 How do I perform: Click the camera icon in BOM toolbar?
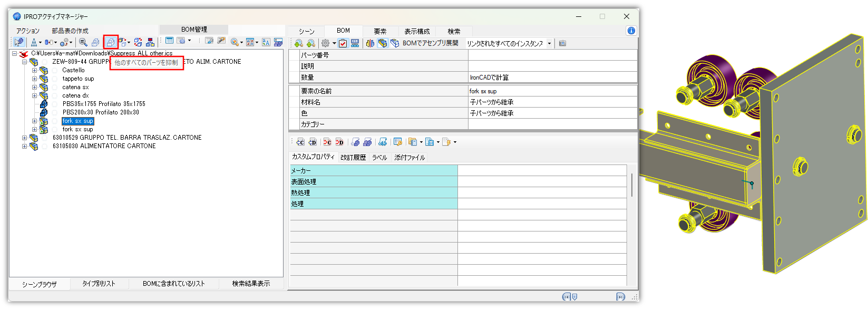click(x=562, y=43)
